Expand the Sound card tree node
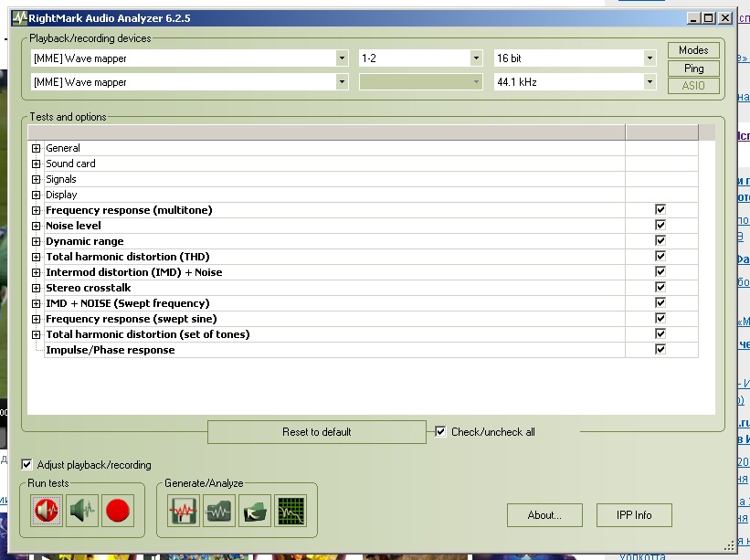 [37, 164]
